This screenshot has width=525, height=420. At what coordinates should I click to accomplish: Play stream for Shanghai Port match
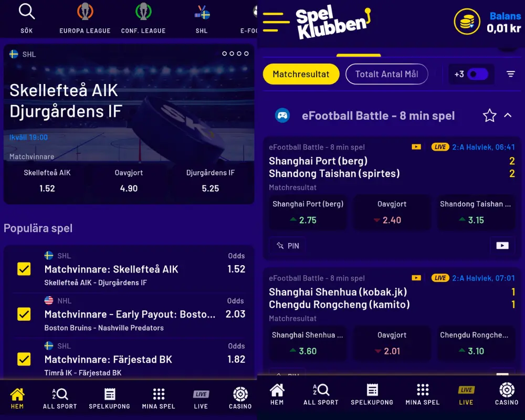(x=502, y=246)
